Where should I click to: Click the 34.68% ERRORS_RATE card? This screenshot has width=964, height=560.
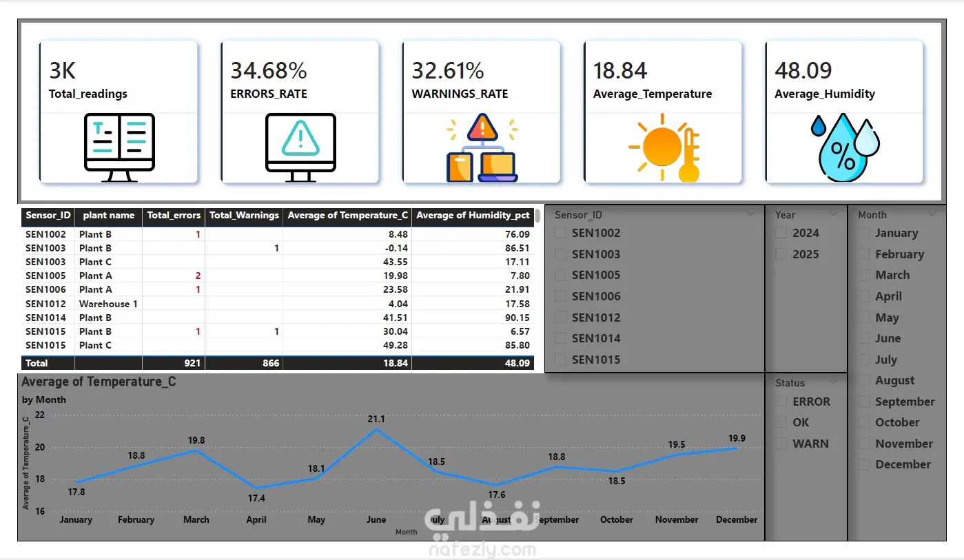(x=300, y=112)
